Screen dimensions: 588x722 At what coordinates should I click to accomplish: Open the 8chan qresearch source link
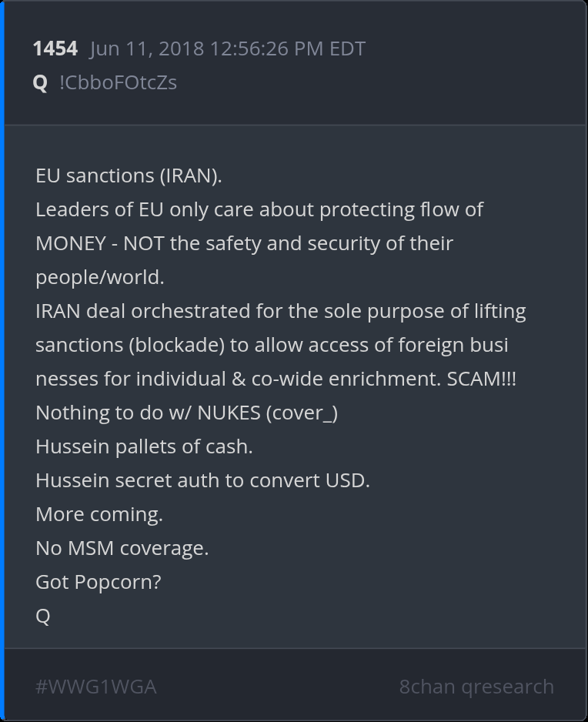[476, 687]
